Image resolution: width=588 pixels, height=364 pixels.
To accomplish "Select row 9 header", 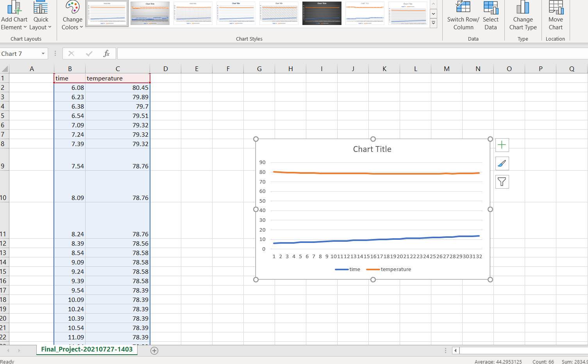I will (4, 159).
